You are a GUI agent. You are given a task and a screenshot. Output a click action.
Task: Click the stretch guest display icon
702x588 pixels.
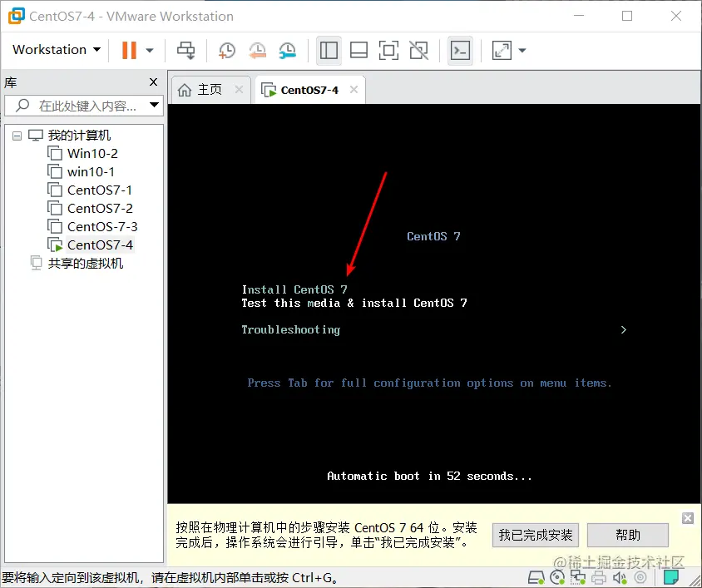click(502, 50)
